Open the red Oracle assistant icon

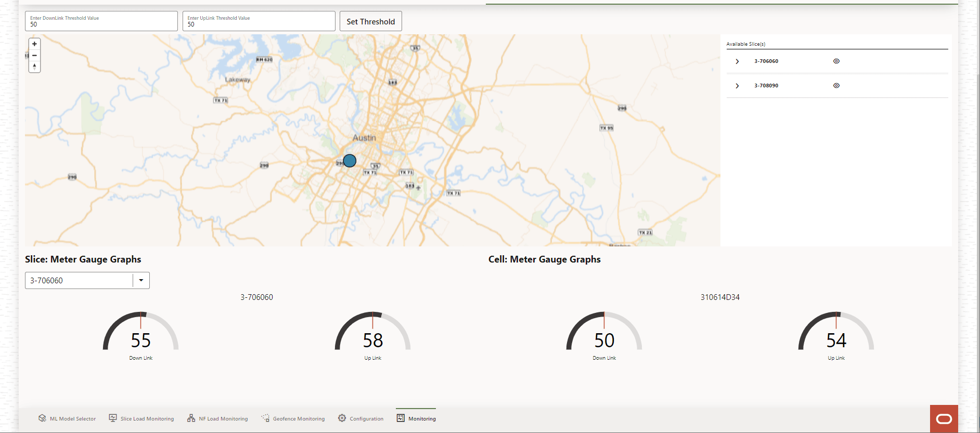pyautogui.click(x=944, y=418)
